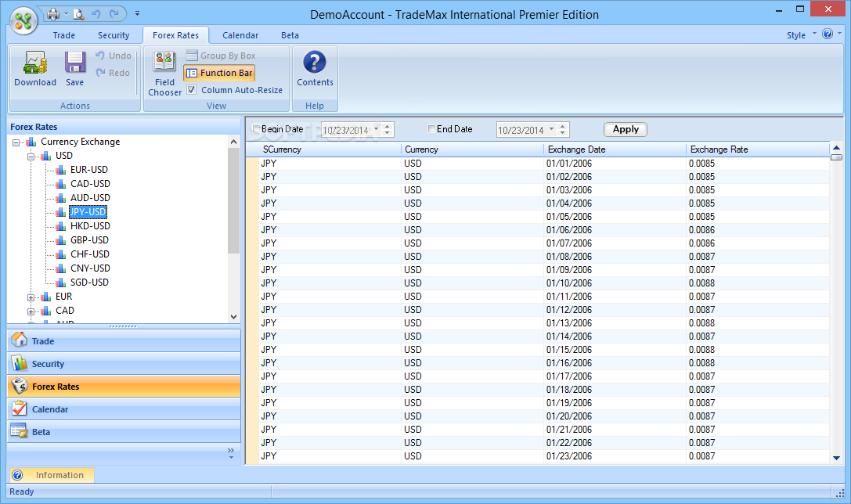Click the help question mark icon near Style
Image resolution: width=851 pixels, height=504 pixels.
click(828, 34)
